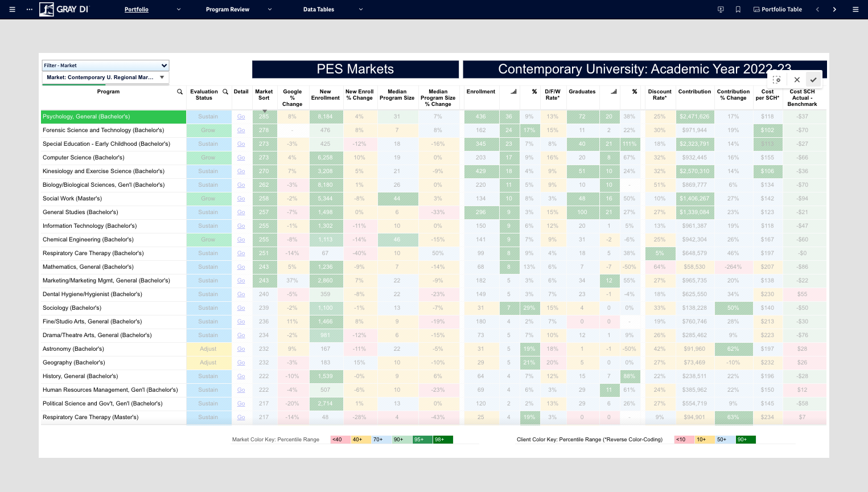
Task: Expand the Program Review menu chevron
Action: (270, 9)
